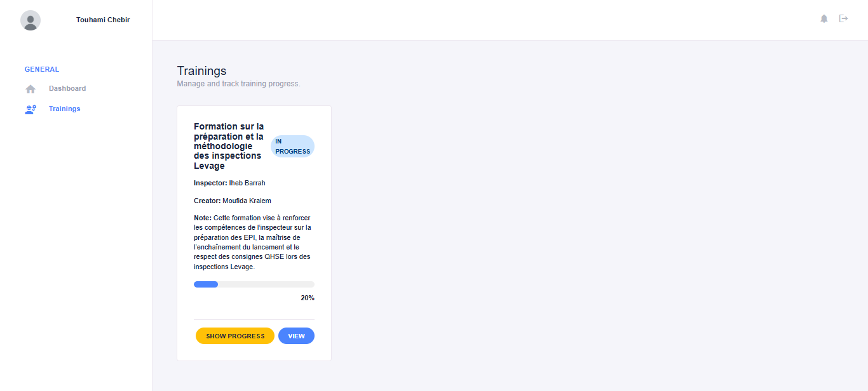Click the Dashboard home icon
This screenshot has width=868, height=391.
coord(31,89)
